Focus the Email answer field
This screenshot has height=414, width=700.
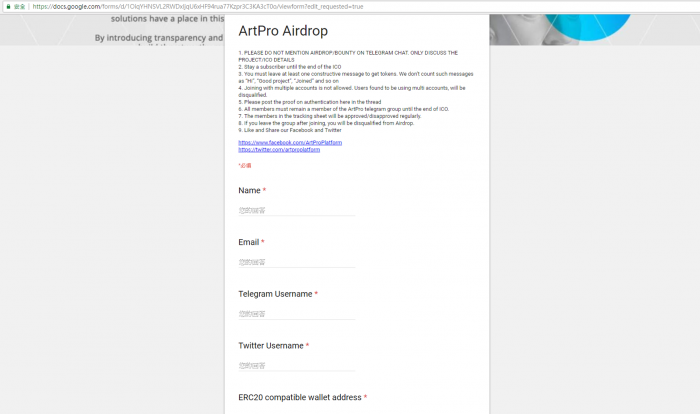(297, 262)
